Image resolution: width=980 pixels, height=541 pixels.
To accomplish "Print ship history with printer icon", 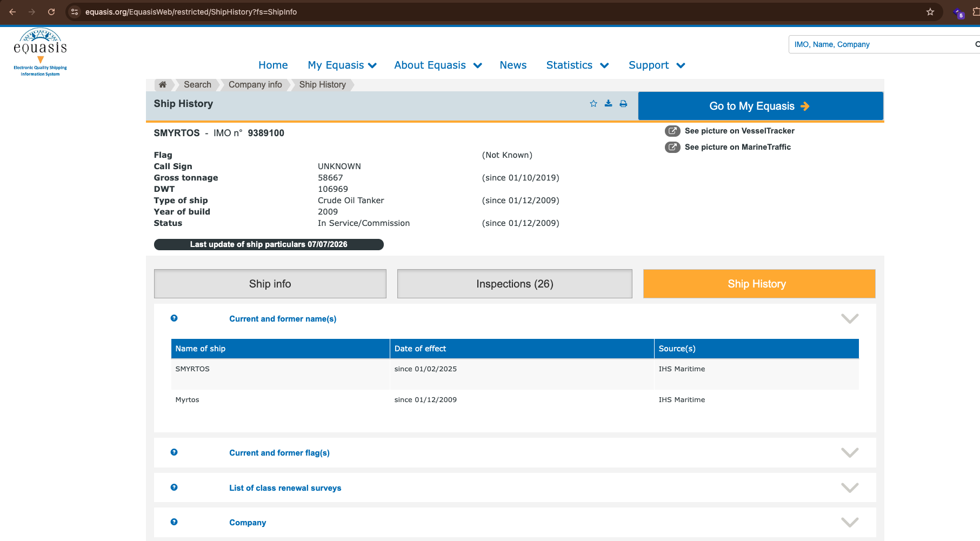I will click(623, 103).
